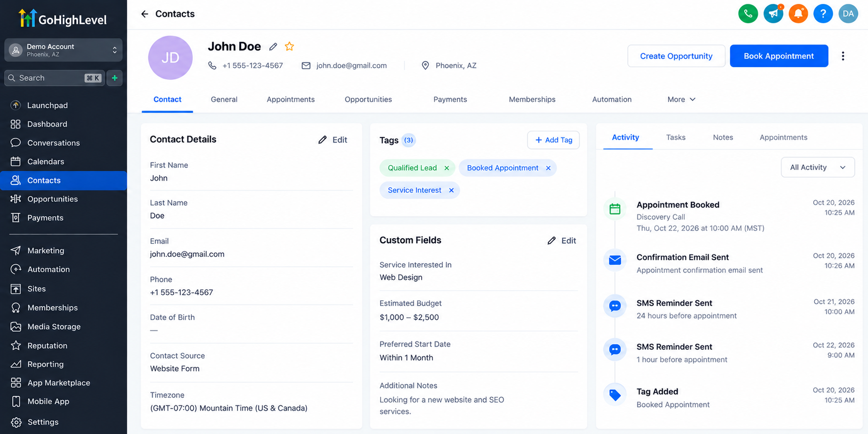
Task: Click the blue help question mark icon
Action: point(823,14)
